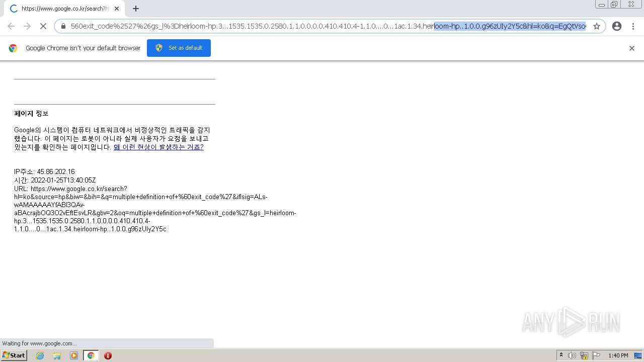Click the padlock site info icon

63,26
